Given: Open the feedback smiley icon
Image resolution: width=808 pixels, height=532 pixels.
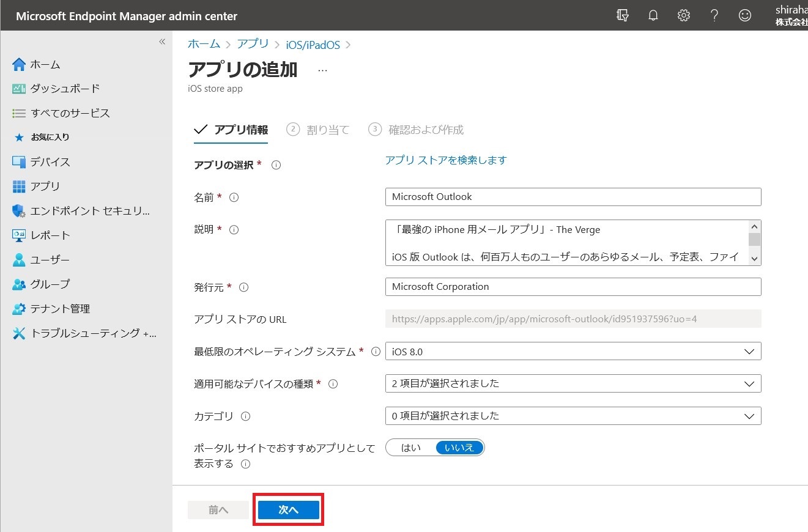Looking at the screenshot, I should [745, 16].
